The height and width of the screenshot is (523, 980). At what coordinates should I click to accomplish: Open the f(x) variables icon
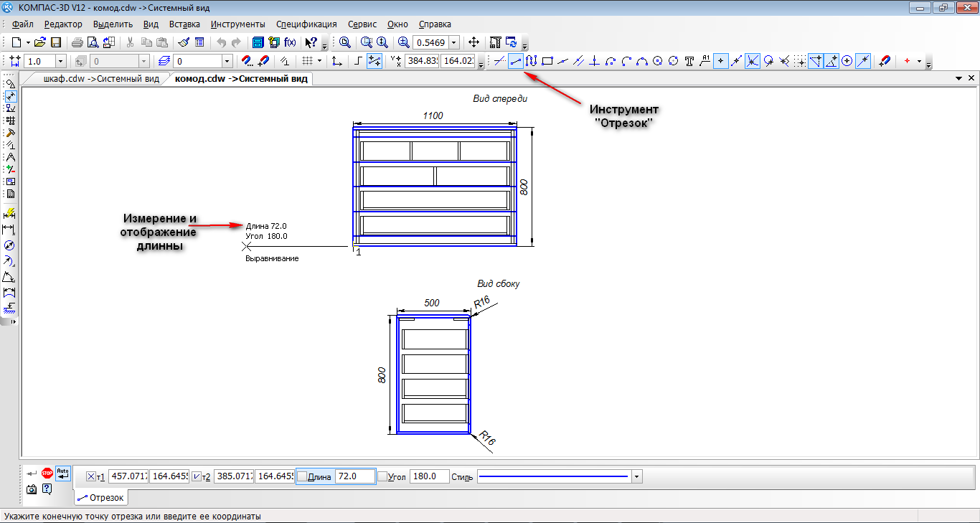click(x=291, y=42)
